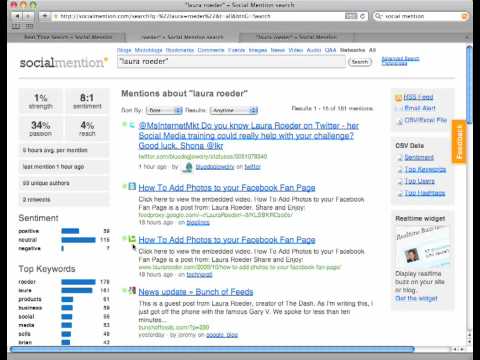Click source icon beside News update result

tap(132, 290)
